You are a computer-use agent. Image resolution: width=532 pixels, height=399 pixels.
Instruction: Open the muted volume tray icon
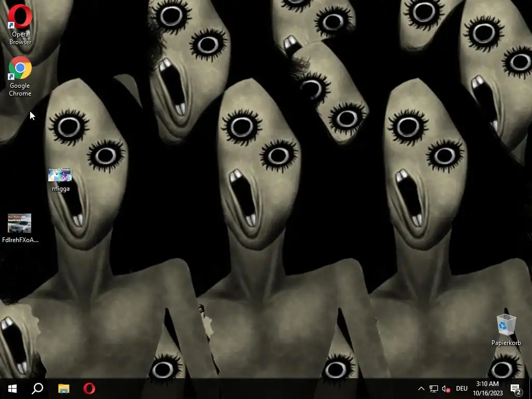click(x=446, y=389)
